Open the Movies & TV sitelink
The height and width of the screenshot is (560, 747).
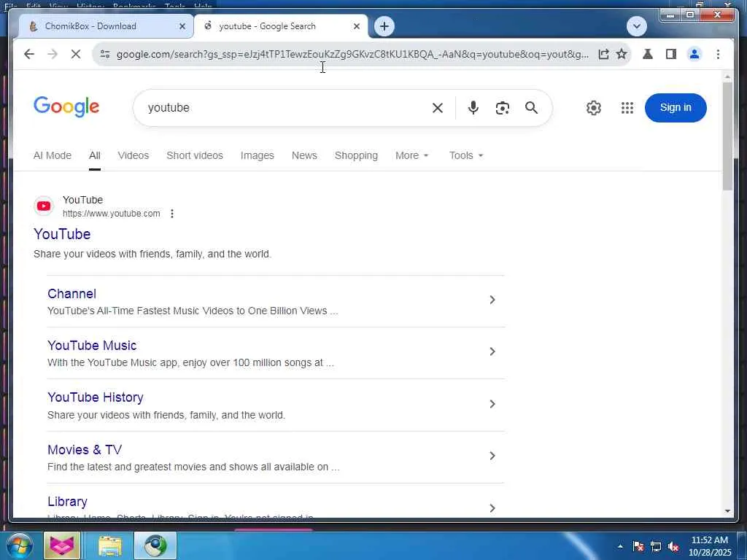[x=85, y=449]
